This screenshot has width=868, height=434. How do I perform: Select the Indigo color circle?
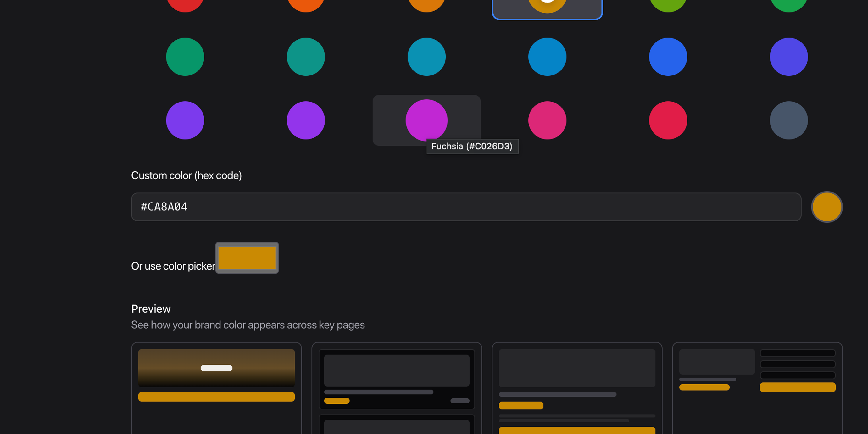coord(788,57)
